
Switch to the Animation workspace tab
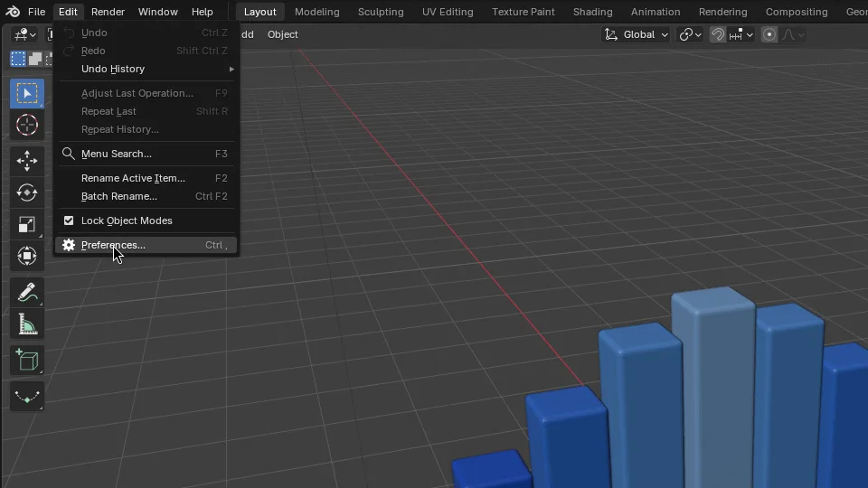pyautogui.click(x=656, y=12)
